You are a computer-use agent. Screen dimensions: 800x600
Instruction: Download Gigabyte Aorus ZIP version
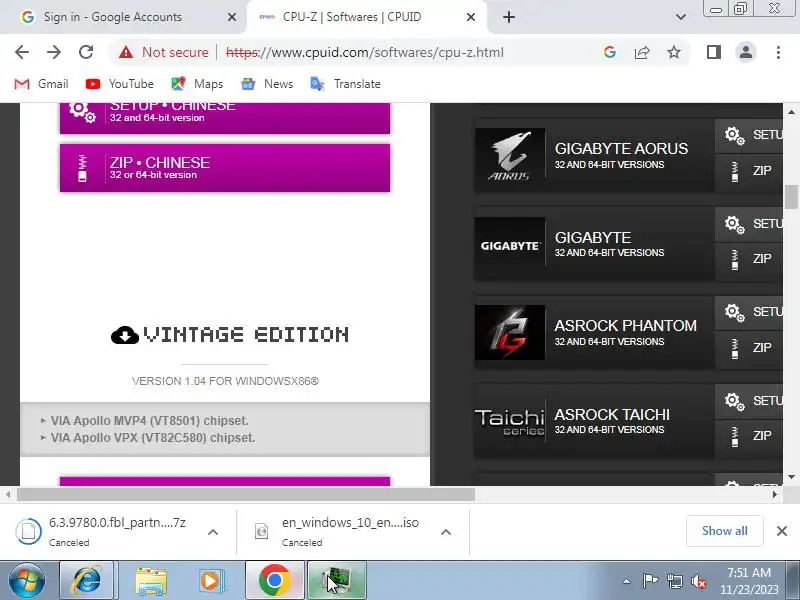[748, 171]
